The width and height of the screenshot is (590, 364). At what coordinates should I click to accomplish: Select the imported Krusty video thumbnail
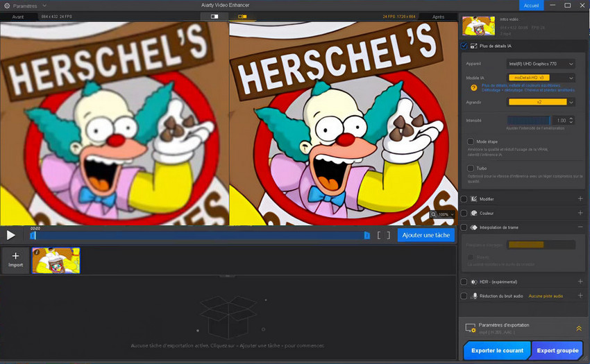coord(56,260)
